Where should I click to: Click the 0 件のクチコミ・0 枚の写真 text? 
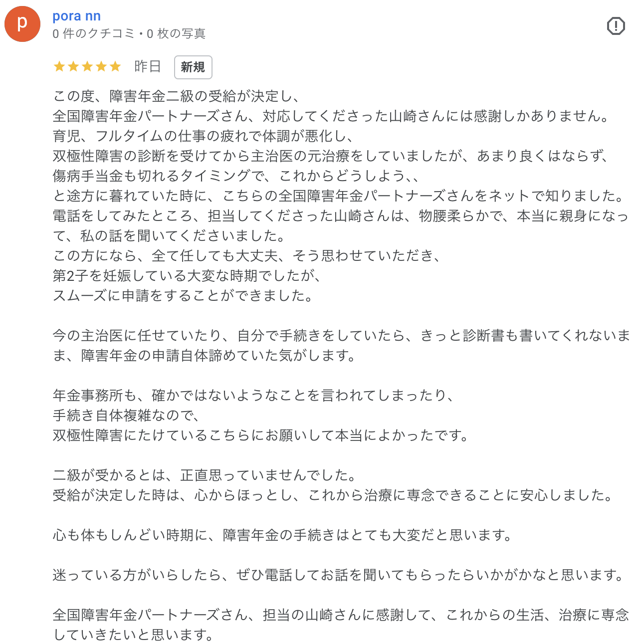tap(129, 33)
